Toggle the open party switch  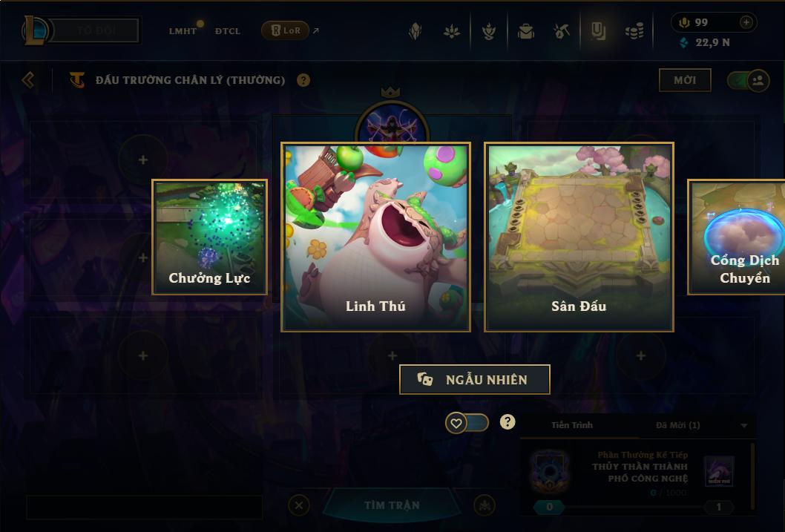[748, 80]
